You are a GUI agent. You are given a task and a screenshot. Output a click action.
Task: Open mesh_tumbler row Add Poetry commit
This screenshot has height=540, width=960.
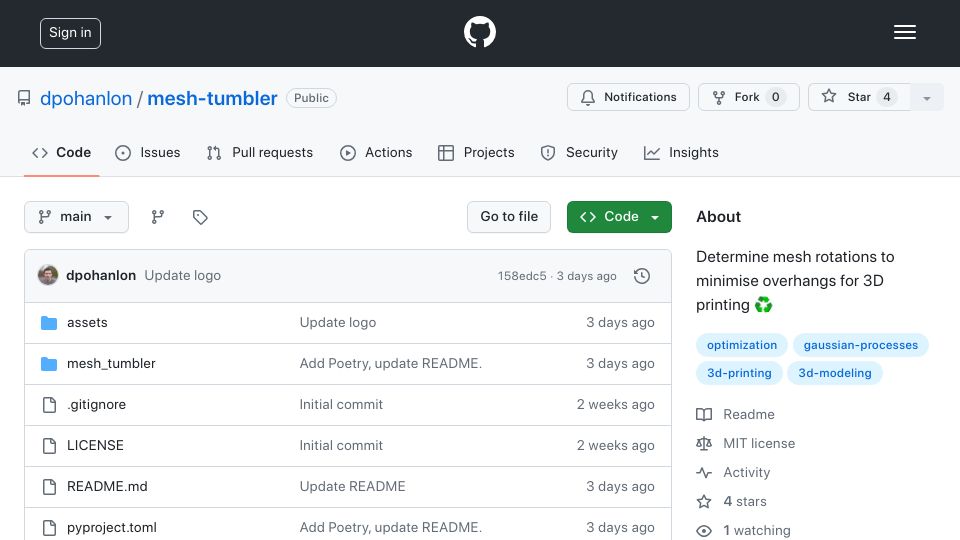coord(391,364)
